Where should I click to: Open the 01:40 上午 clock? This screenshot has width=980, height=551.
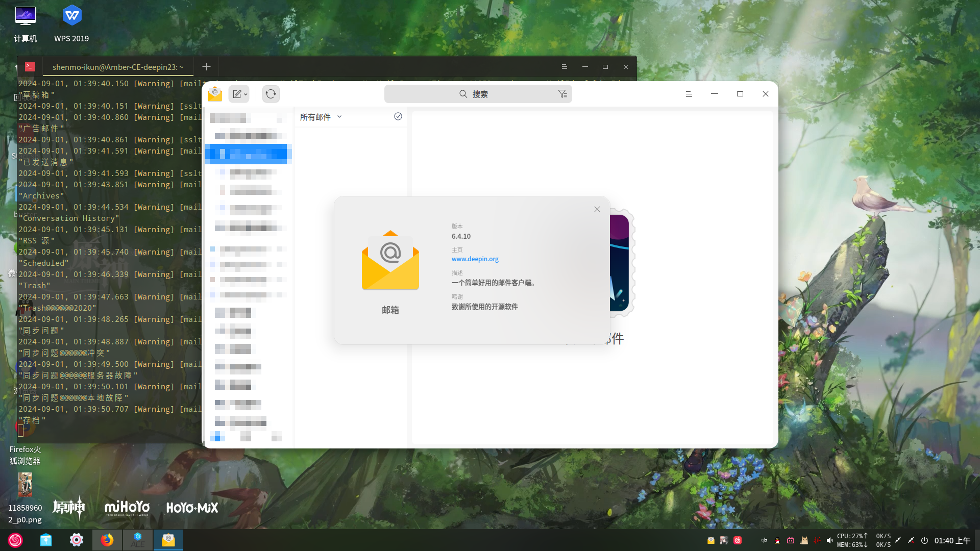pyautogui.click(x=952, y=540)
